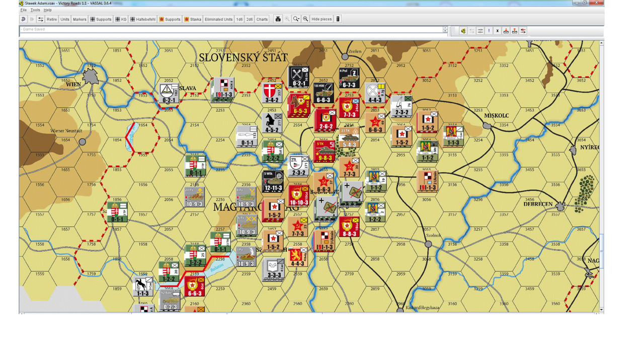This screenshot has height=349, width=644.
Task: Click the undo last move icon
Action: [23, 19]
